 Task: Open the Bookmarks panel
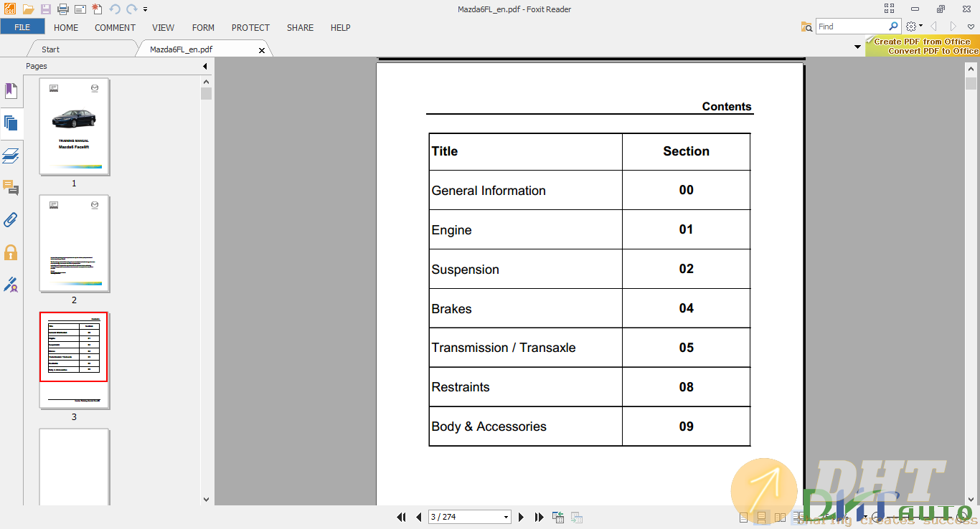(x=11, y=91)
